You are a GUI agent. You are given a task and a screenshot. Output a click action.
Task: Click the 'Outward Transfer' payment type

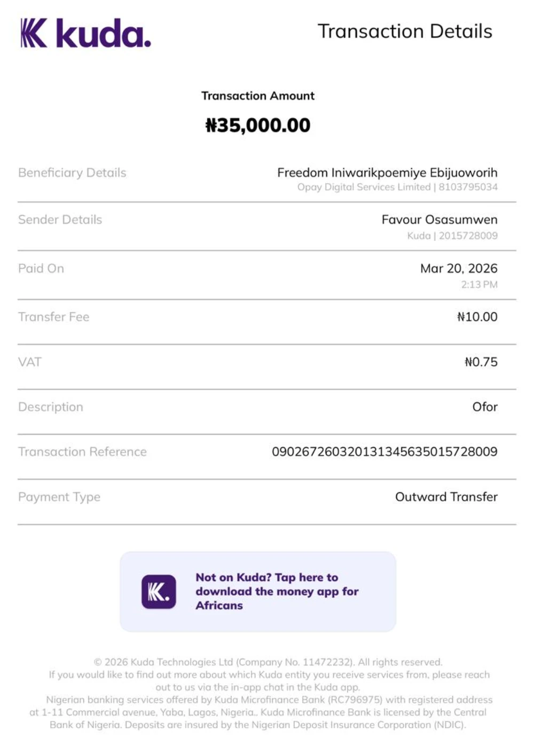pos(446,497)
